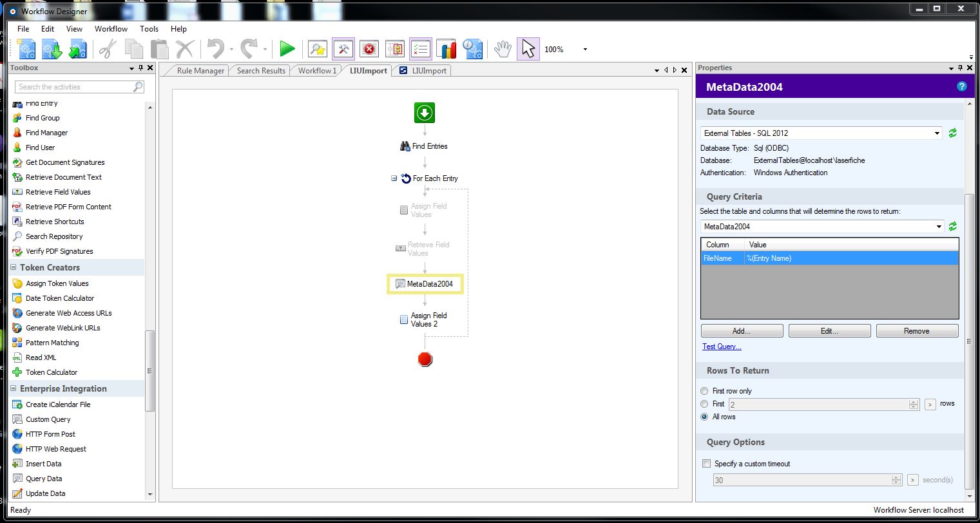The height and width of the screenshot is (523, 980).
Task: Click the Add... button
Action: coord(742,331)
